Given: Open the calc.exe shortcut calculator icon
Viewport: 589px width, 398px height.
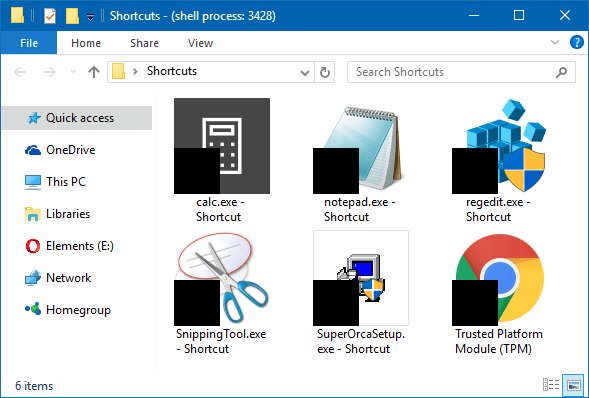Looking at the screenshot, I should coord(222,146).
